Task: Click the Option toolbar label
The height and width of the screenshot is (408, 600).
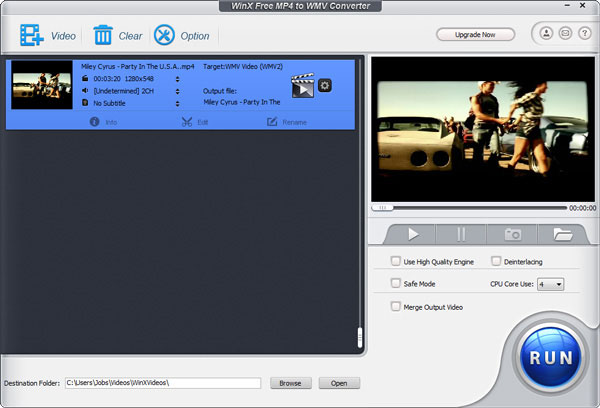Action: pyautogui.click(x=195, y=36)
